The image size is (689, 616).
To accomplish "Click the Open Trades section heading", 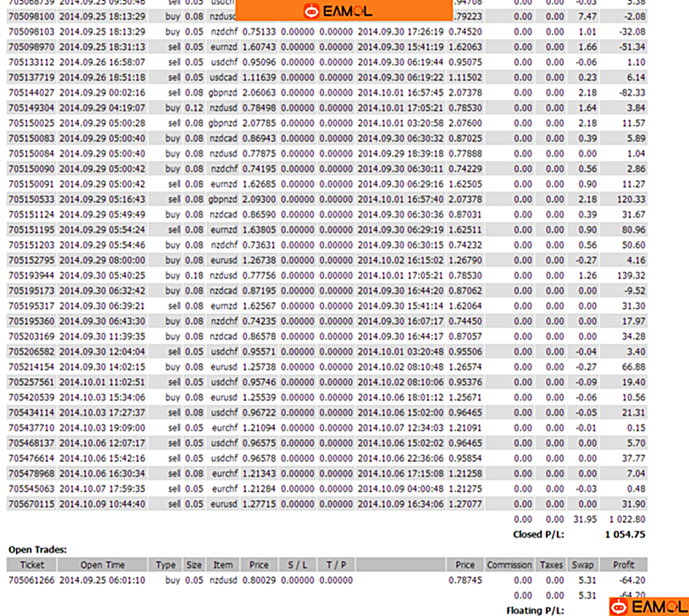I will [x=37, y=550].
